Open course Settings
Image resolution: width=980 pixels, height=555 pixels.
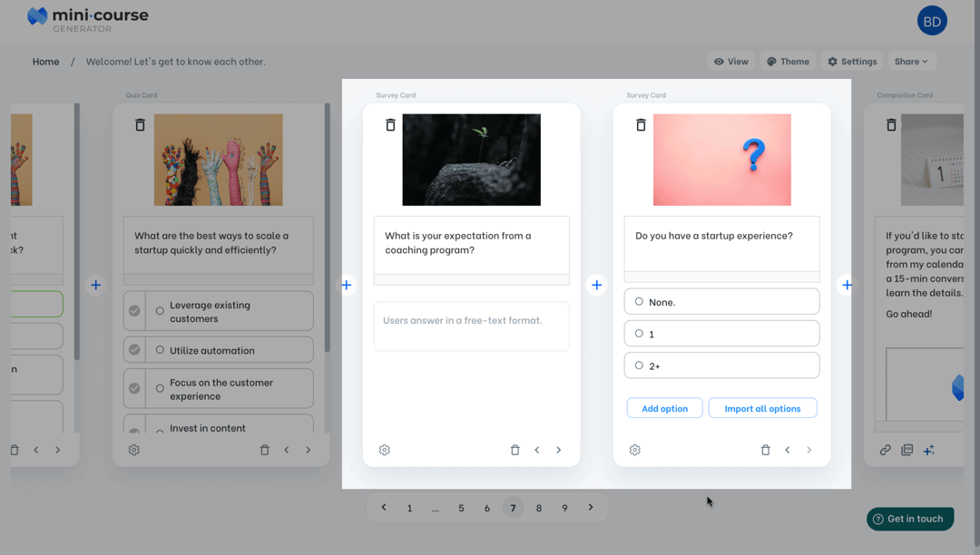point(852,61)
